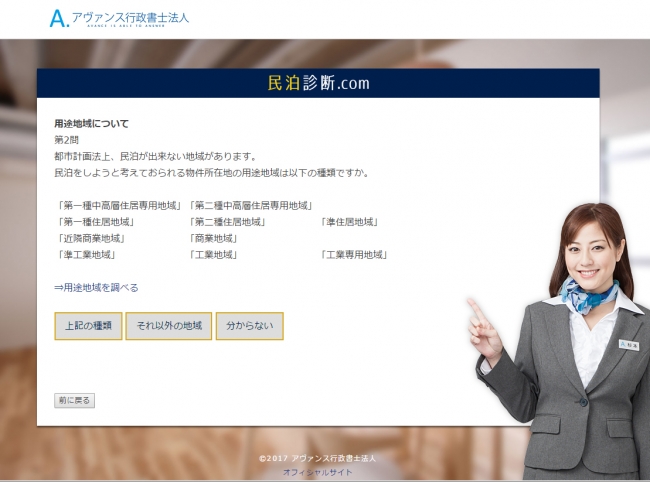
Task: Click the アヴァンス行政書士法人 logo
Action: [x=119, y=18]
